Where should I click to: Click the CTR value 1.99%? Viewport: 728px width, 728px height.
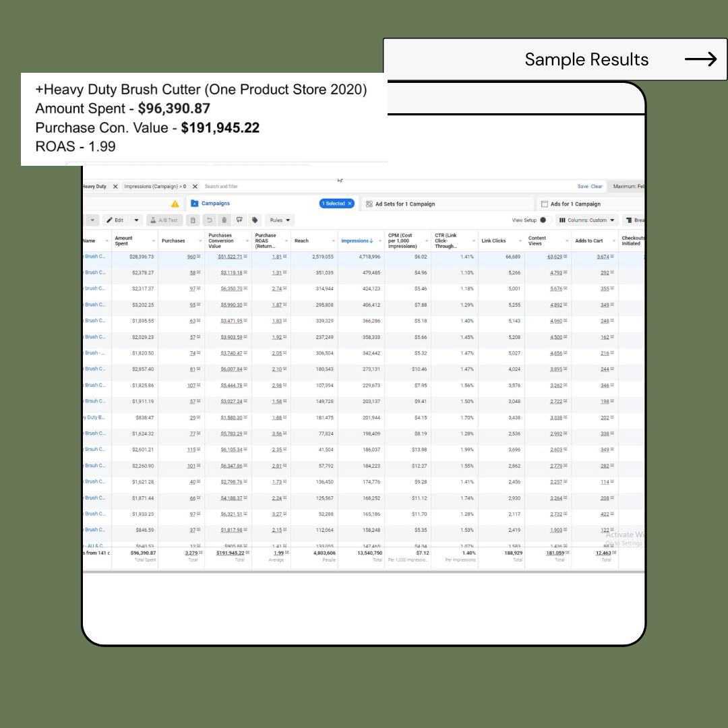467,450
